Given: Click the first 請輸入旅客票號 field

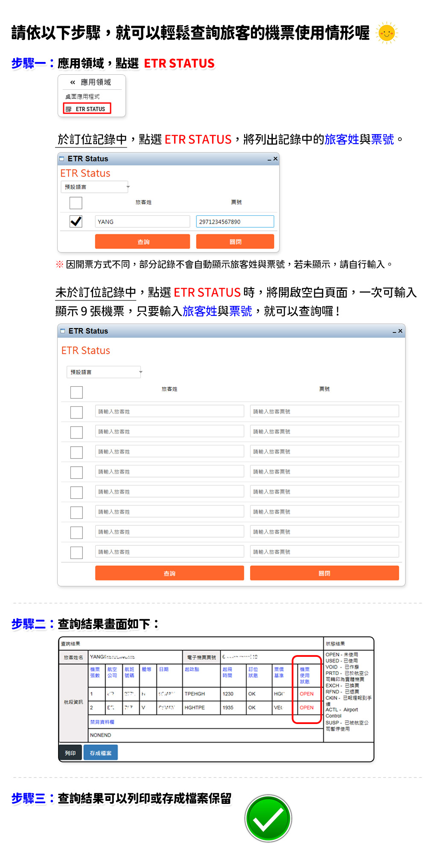Looking at the screenshot, I should coord(324,411).
